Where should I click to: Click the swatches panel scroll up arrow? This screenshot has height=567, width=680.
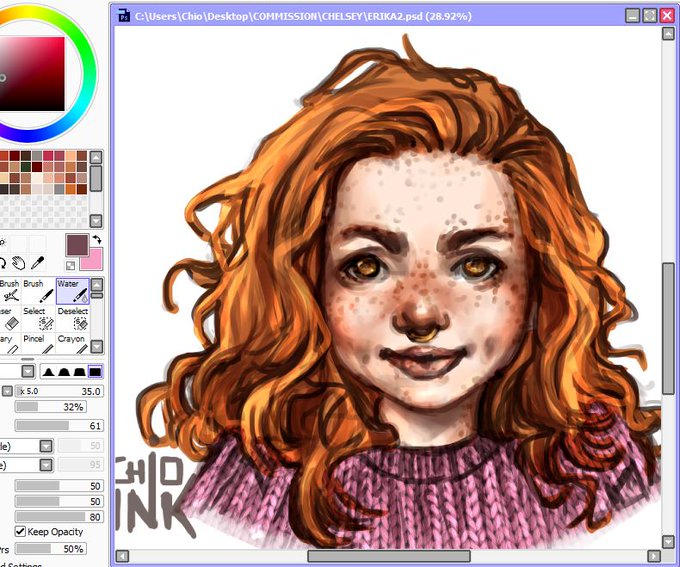[96, 157]
